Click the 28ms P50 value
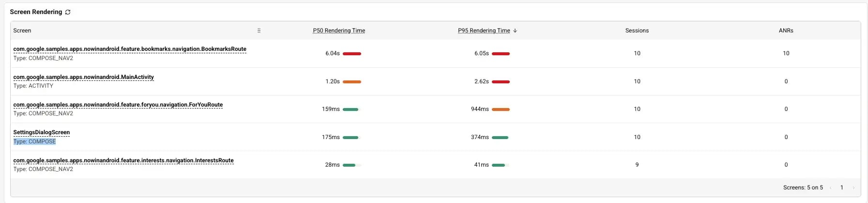Image resolution: width=868 pixels, height=203 pixels. [333, 165]
